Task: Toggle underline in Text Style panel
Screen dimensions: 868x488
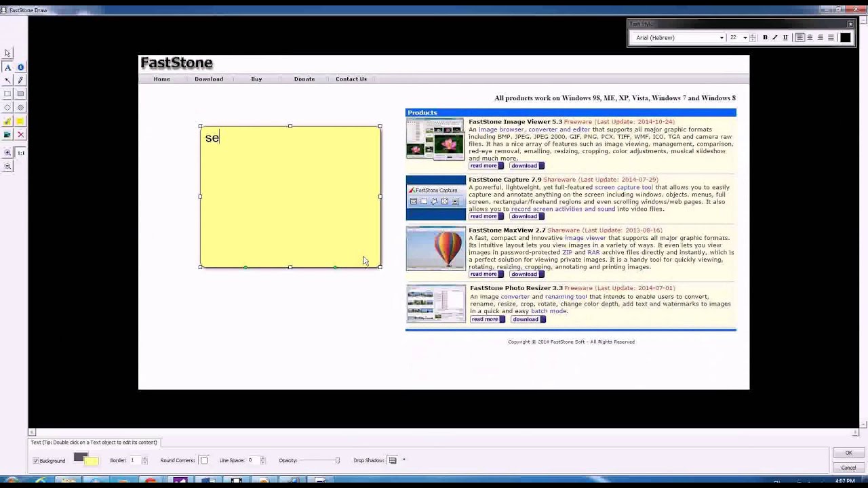Action: coord(785,38)
